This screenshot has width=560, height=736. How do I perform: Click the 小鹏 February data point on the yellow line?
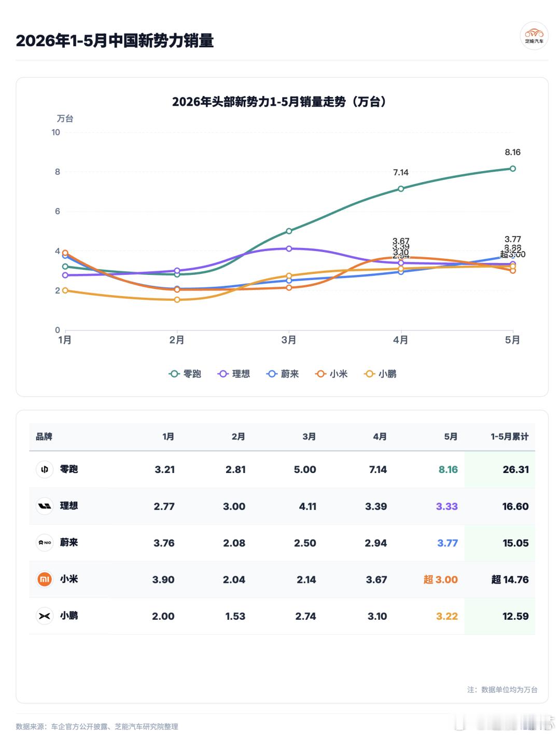pyautogui.click(x=177, y=300)
